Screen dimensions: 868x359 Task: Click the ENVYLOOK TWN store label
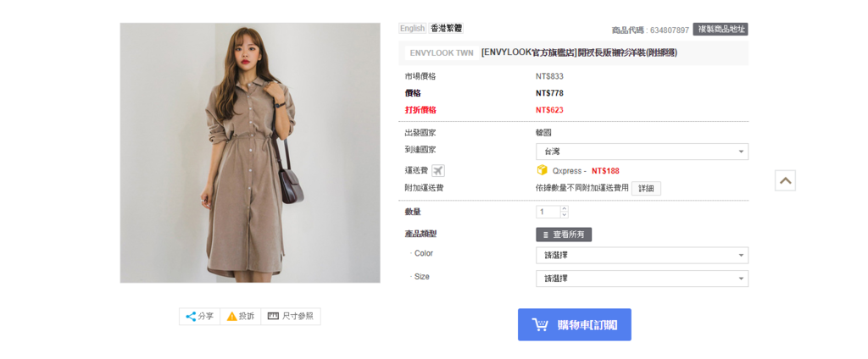(442, 53)
